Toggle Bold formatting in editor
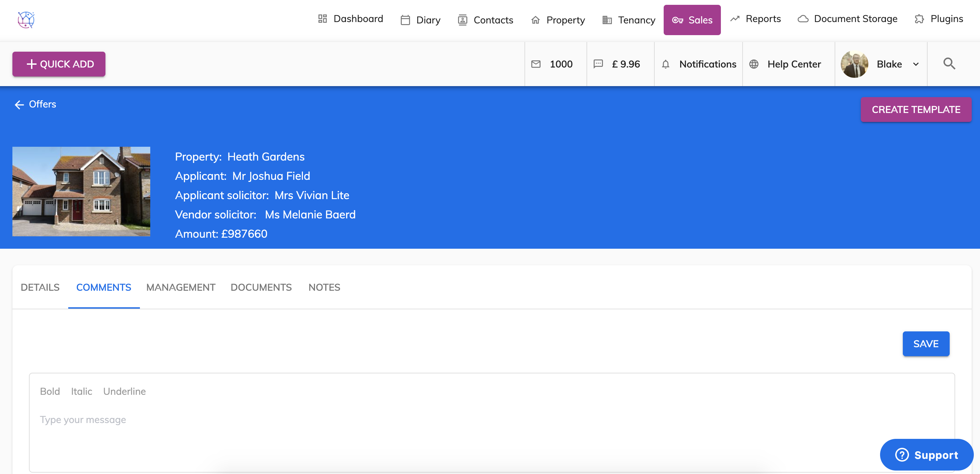Viewport: 980px width, 474px height. click(50, 391)
